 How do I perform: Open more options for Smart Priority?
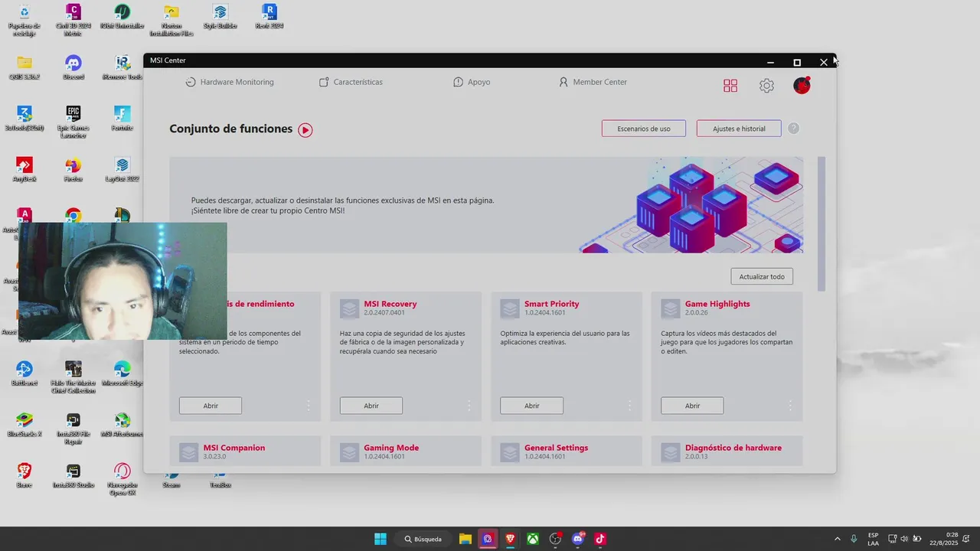630,406
